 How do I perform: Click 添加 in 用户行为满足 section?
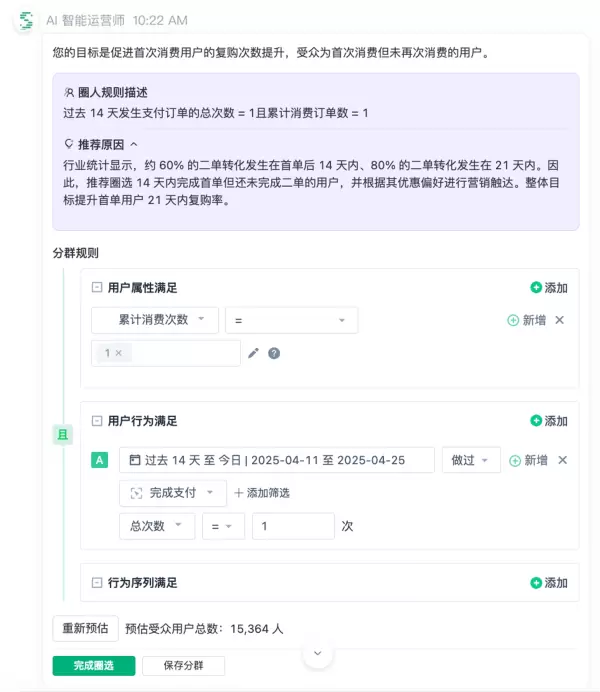[x=549, y=421]
